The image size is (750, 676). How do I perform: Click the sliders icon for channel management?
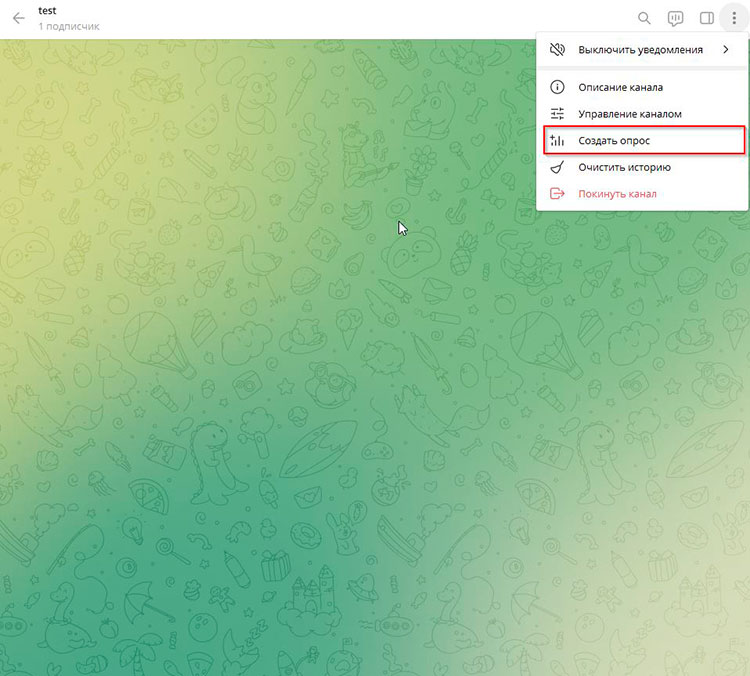coord(558,114)
